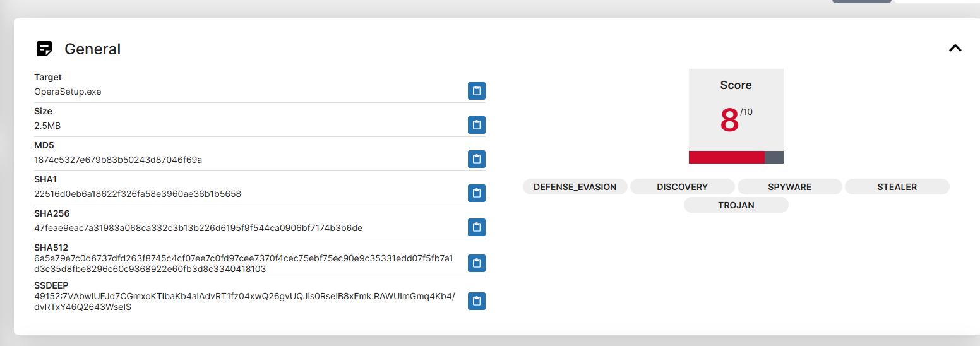Select the DISCOVERY tag
This screenshot has width=980, height=346.
pos(682,187)
